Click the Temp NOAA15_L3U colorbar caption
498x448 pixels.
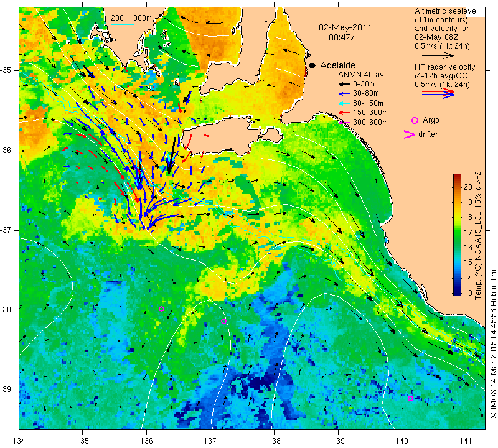click(x=478, y=235)
